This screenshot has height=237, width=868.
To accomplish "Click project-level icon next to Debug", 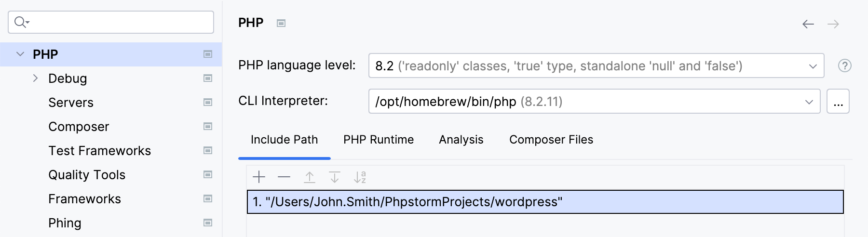I will click(x=208, y=78).
